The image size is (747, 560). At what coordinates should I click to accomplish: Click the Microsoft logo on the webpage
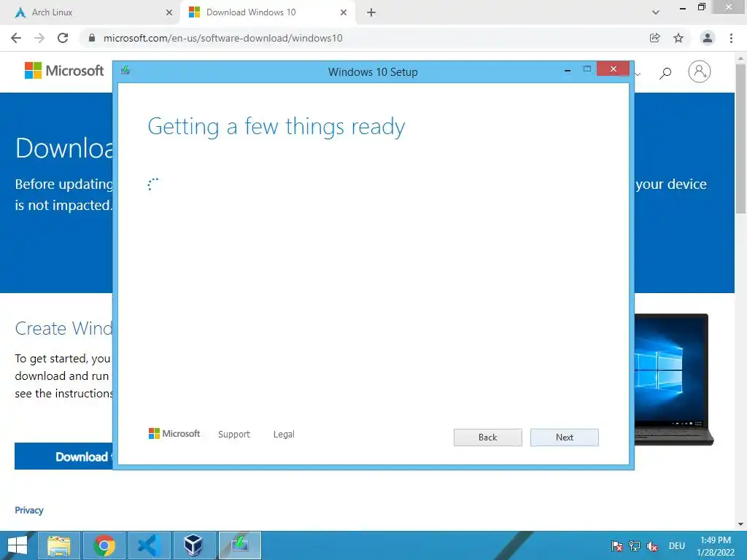(64, 71)
